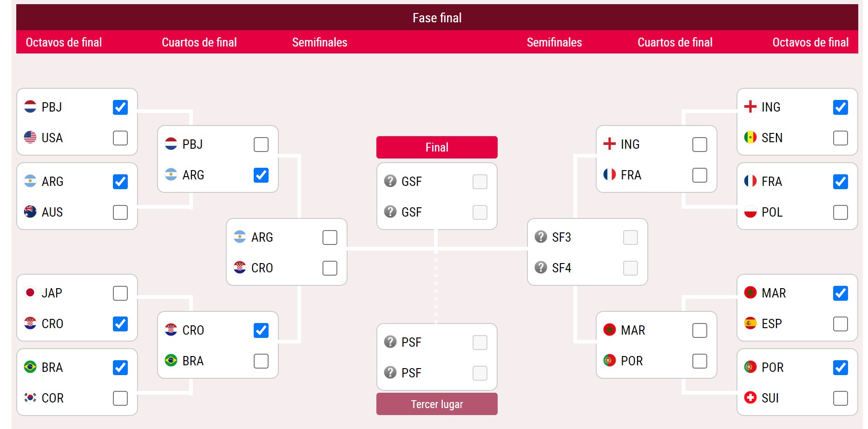Image resolution: width=868 pixels, height=429 pixels.
Task: Click the Japan flag next to JAP
Action: click(30, 292)
